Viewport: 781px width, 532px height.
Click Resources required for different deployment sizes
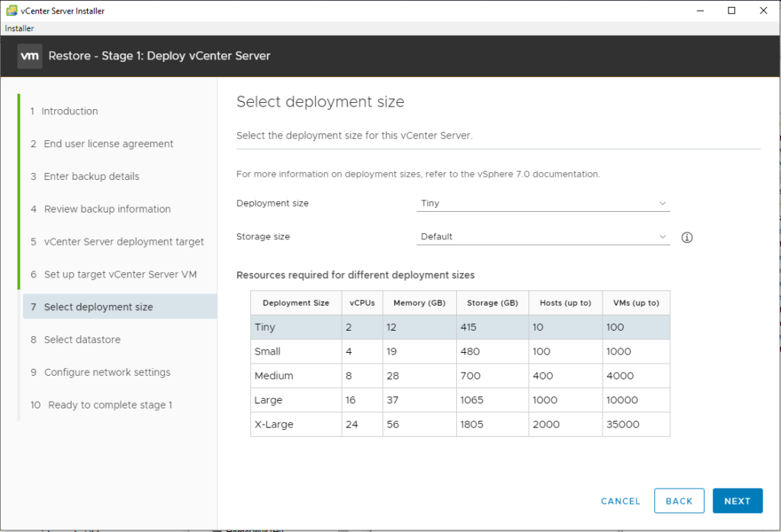coord(355,275)
